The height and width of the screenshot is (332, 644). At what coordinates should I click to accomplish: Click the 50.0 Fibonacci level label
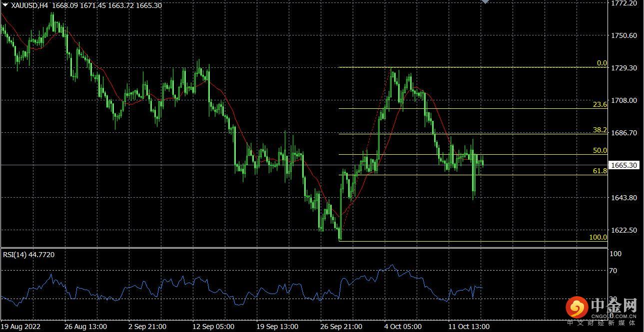600,150
